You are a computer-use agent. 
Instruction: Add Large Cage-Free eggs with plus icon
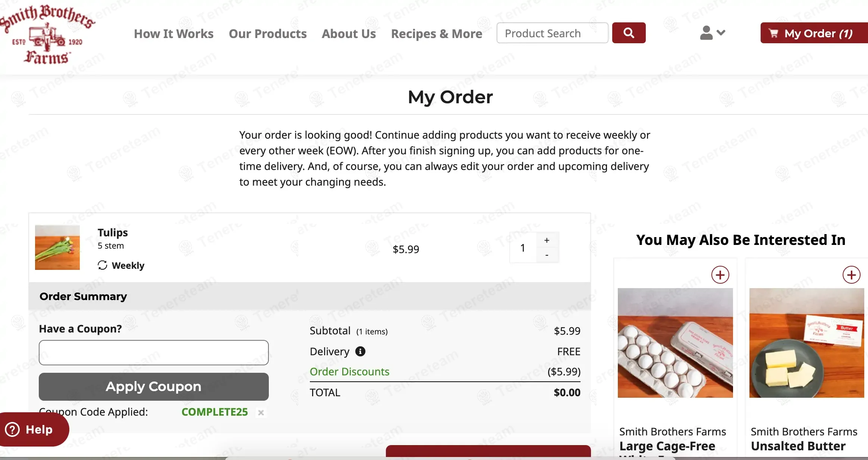pos(720,275)
